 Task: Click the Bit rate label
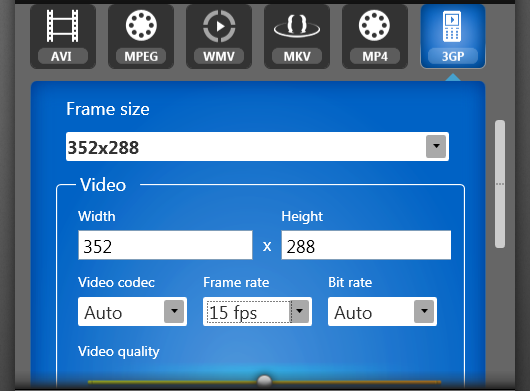tap(350, 283)
